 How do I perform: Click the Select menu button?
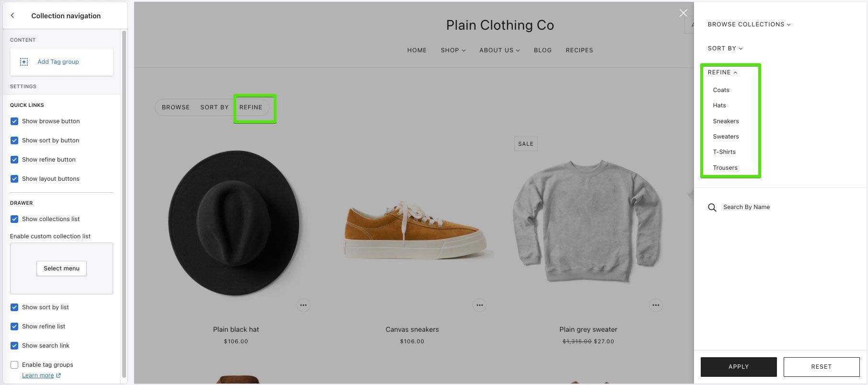click(61, 268)
